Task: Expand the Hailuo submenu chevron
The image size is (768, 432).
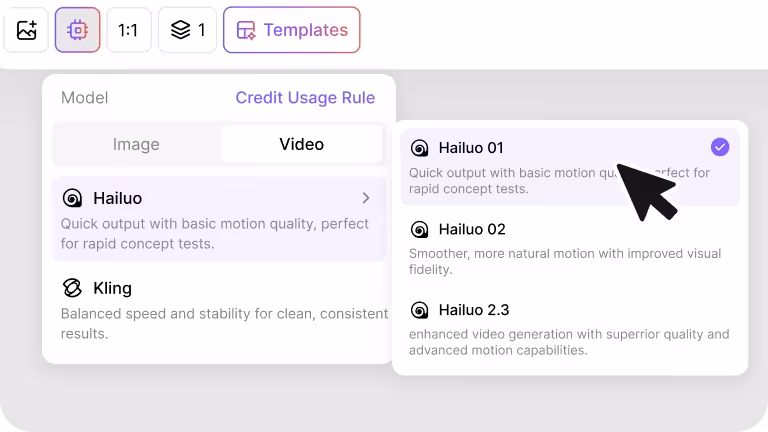Action: [366, 198]
